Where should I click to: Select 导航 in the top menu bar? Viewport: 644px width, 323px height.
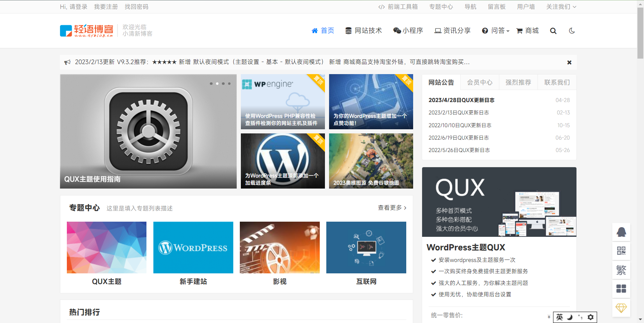tap(470, 6)
